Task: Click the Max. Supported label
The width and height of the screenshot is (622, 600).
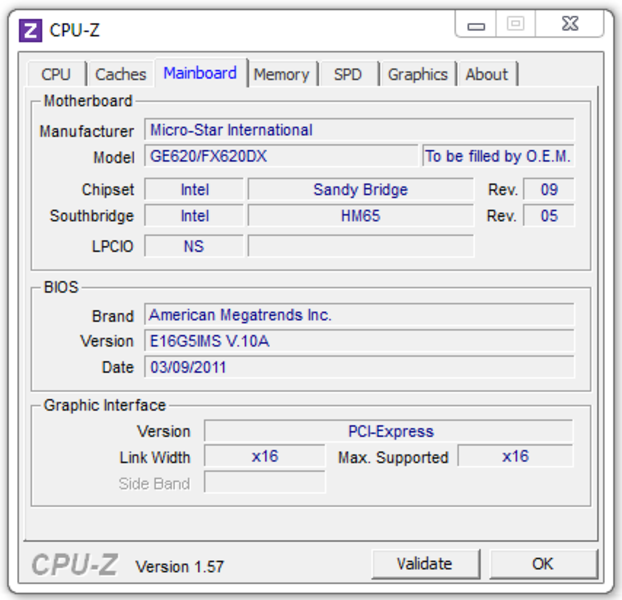Action: coord(393,458)
